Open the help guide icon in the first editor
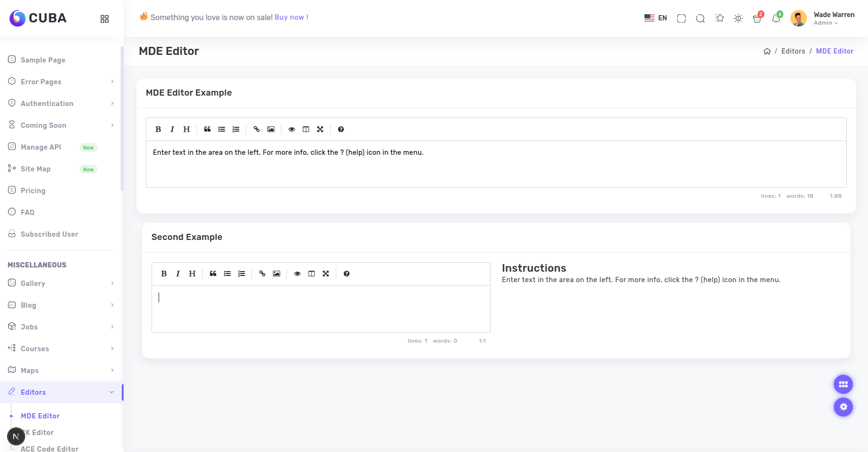Viewport: 868px width, 452px height. [x=341, y=129]
